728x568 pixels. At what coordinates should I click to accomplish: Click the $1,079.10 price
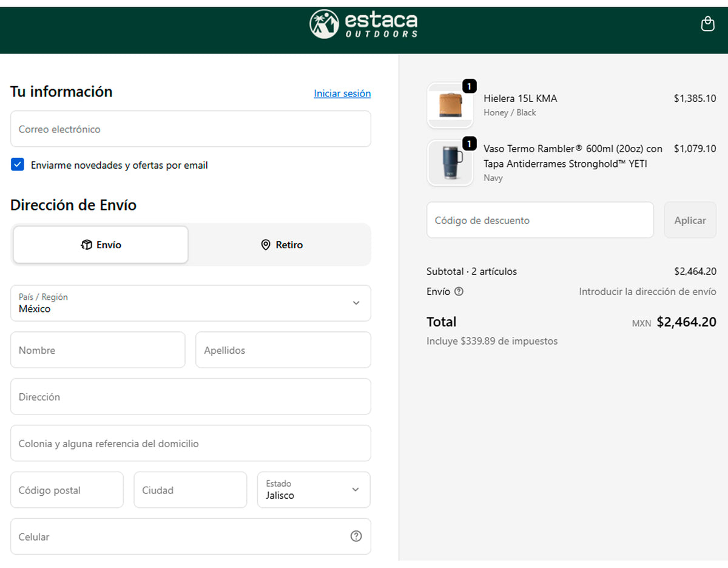[x=695, y=148]
